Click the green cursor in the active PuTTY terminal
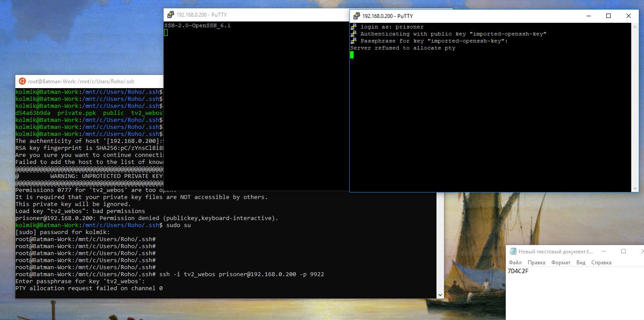 [x=352, y=55]
